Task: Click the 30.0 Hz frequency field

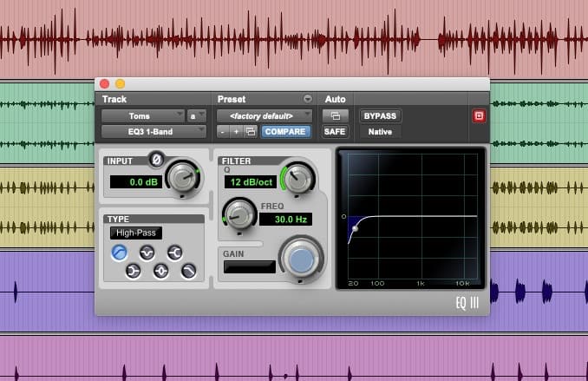Action: click(x=285, y=220)
